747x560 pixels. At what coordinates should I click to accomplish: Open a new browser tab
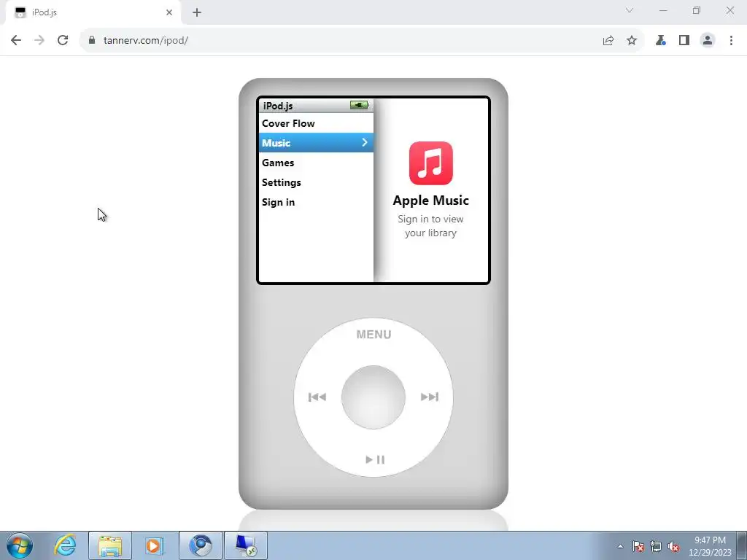[197, 12]
